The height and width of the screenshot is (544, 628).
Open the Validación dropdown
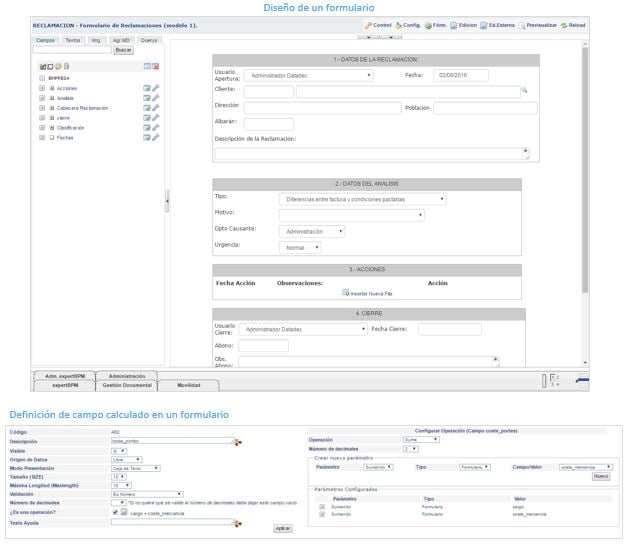point(147,494)
